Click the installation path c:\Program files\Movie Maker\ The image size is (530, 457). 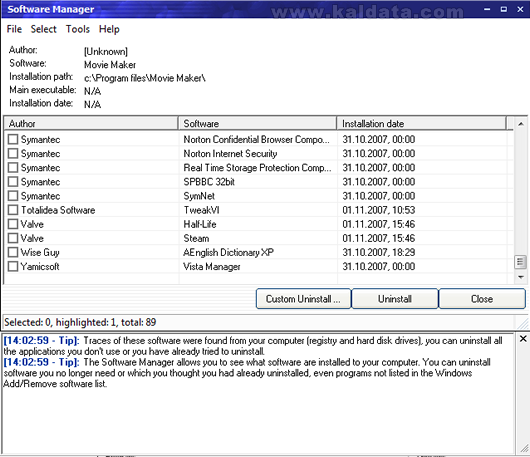click(145, 78)
